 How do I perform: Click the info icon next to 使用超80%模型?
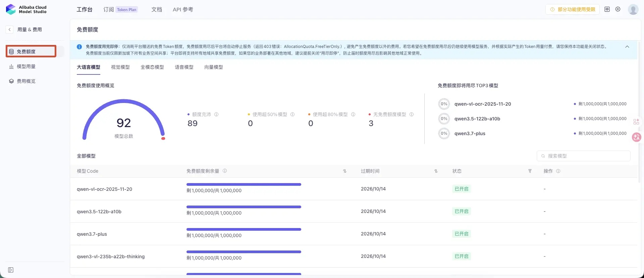tap(353, 114)
